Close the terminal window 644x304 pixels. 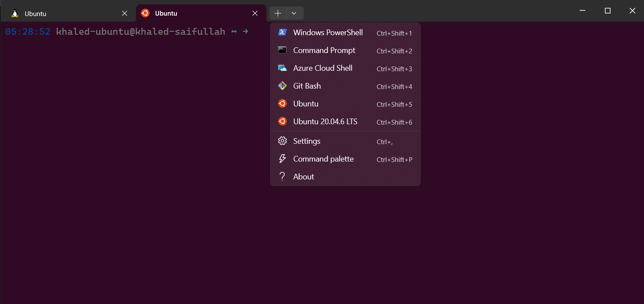pos(632,11)
